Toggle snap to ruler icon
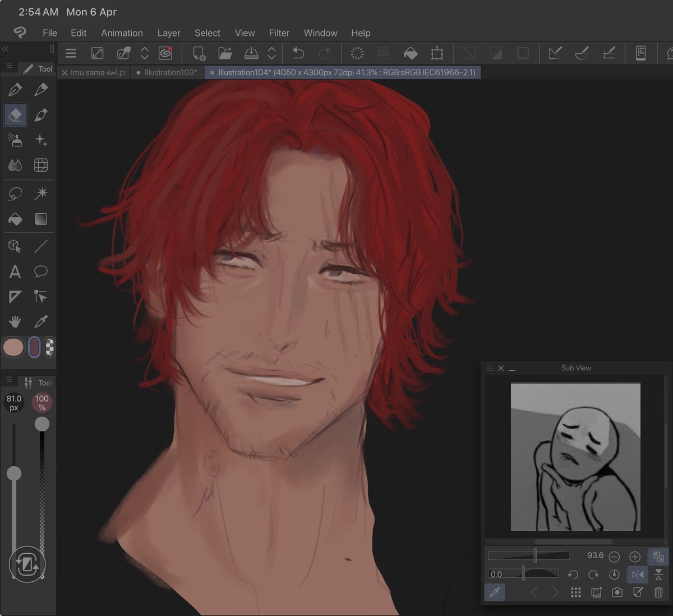The height and width of the screenshot is (616, 673). [555, 53]
